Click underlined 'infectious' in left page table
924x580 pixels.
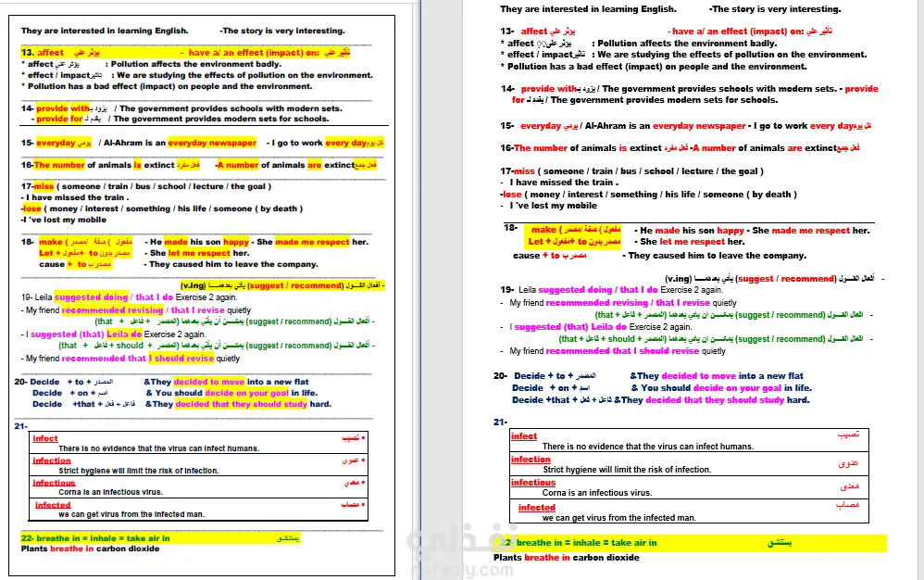(55, 483)
